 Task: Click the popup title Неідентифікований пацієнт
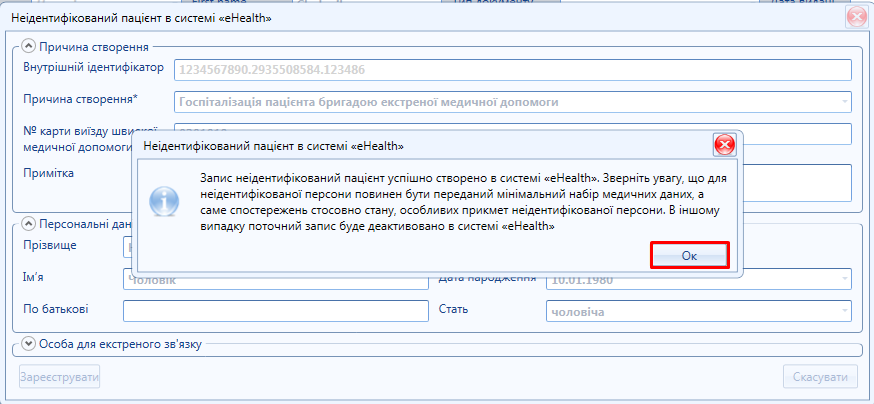274,146
